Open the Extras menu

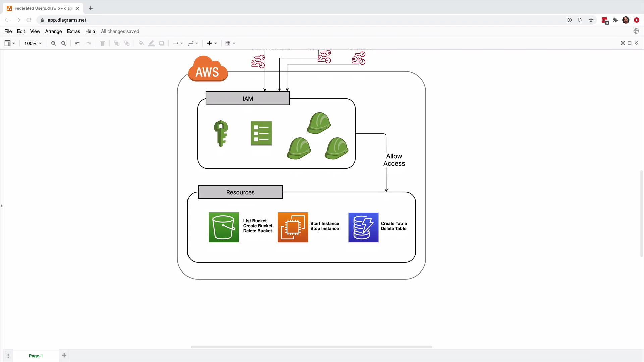(x=73, y=31)
